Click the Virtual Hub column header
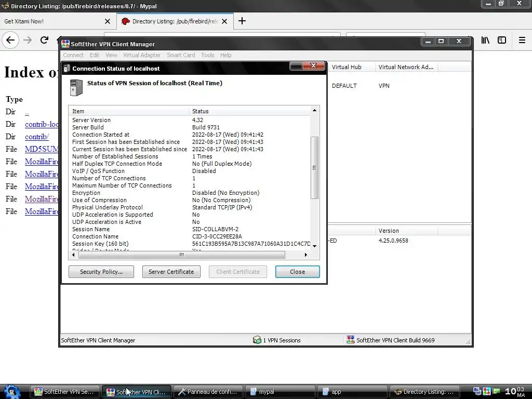This screenshot has height=399, width=532. [x=351, y=67]
